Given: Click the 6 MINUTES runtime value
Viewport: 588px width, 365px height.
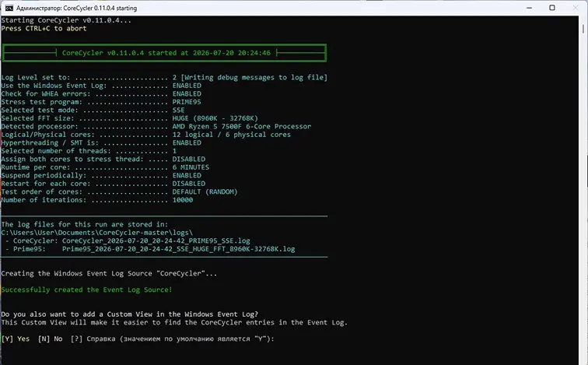Looking at the screenshot, I should 191,167.
